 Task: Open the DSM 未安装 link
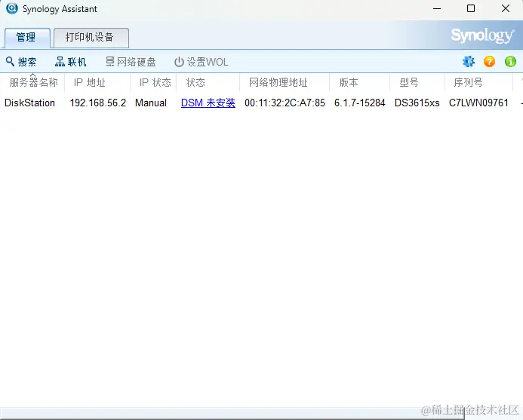pos(208,103)
